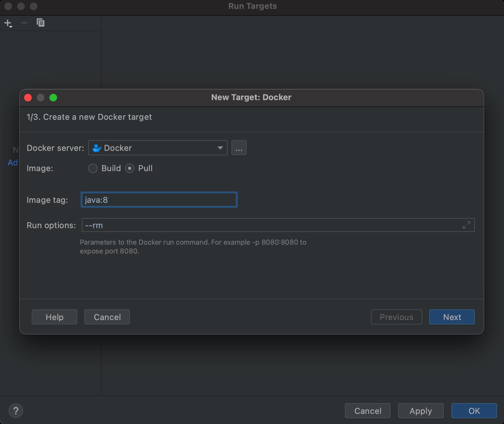Expand the Docker server dropdown arrow
This screenshot has width=504, height=424.
point(220,148)
